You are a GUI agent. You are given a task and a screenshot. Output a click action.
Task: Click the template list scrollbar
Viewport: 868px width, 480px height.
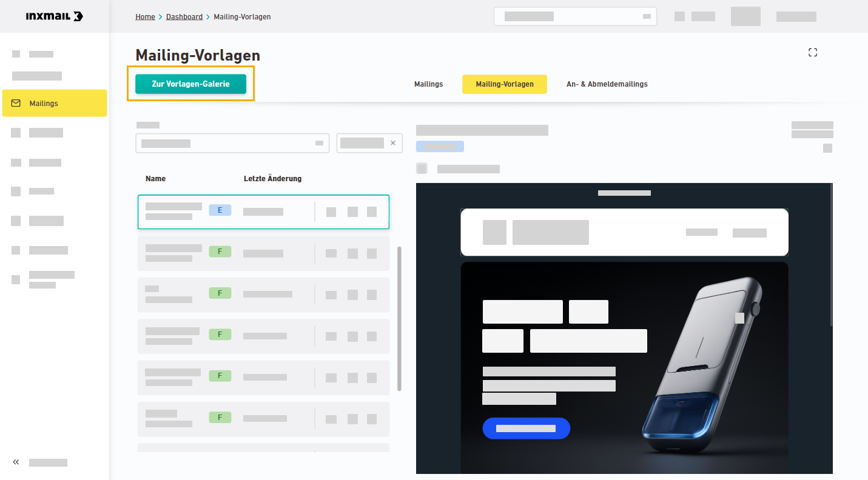tap(399, 318)
